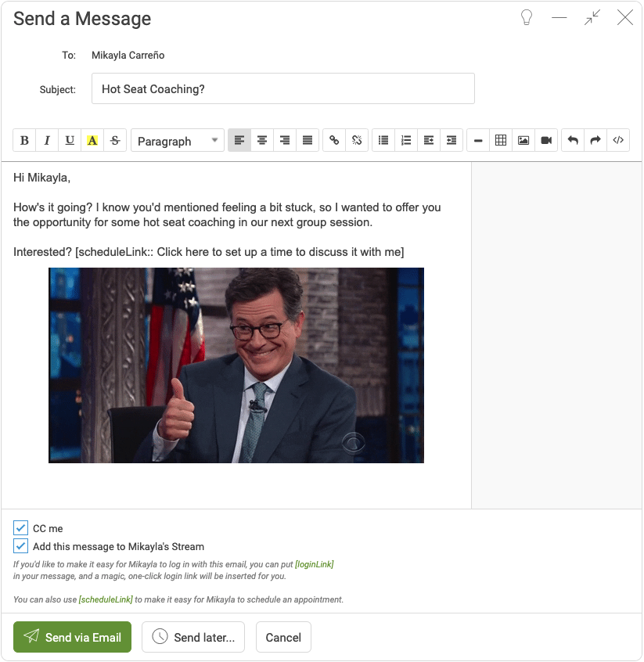
Task: Align text to the left
Action: click(239, 140)
